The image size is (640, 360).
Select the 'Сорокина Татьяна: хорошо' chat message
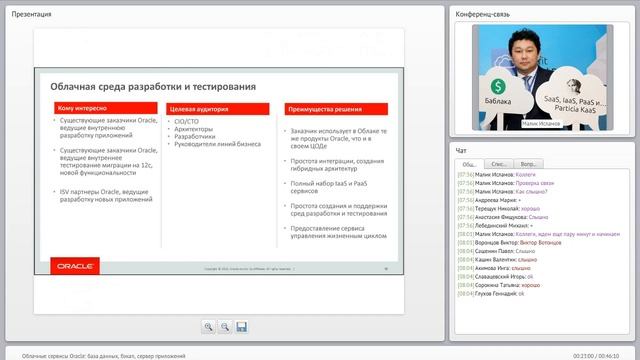[499, 285]
